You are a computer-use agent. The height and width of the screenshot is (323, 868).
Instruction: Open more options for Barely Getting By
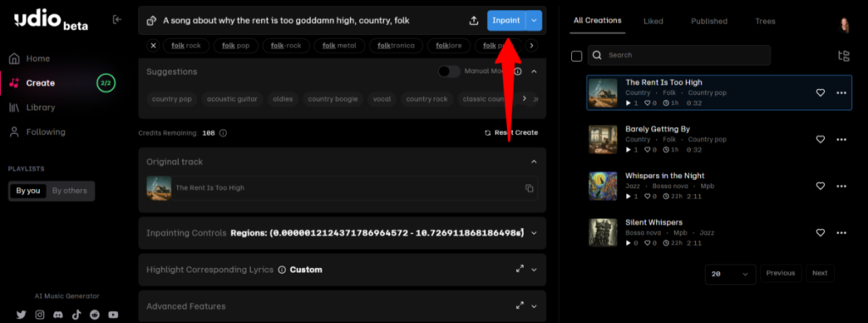coord(842,139)
